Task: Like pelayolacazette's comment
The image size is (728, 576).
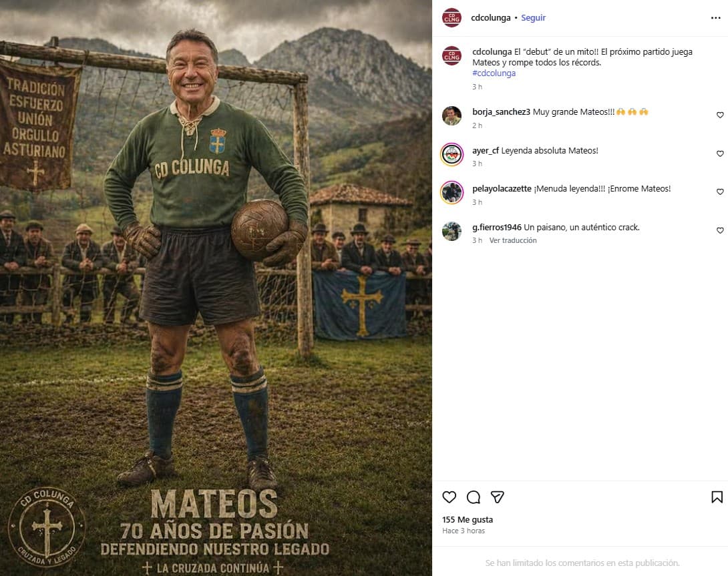Action: [720, 192]
